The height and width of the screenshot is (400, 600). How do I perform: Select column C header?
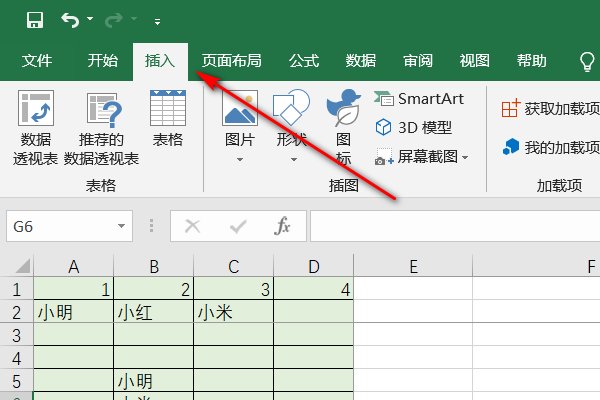(234, 266)
